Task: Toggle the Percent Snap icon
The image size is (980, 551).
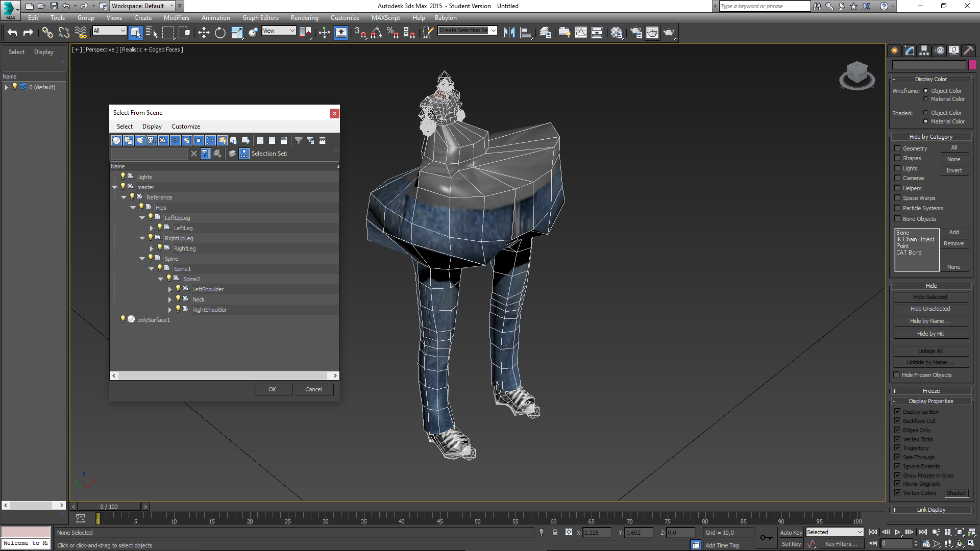Action: point(393,33)
